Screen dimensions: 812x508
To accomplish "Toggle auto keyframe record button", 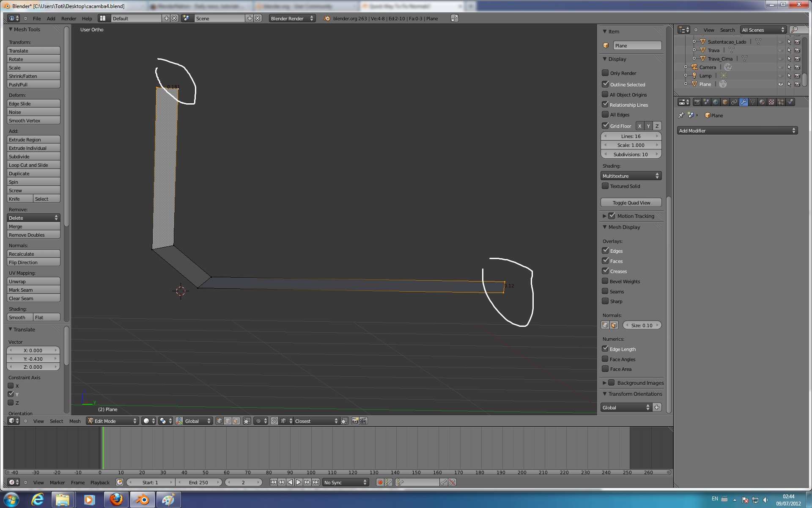I will tap(380, 482).
